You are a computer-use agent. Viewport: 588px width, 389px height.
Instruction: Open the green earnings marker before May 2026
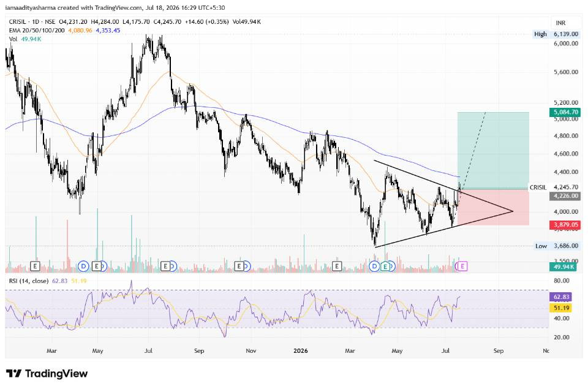click(x=385, y=266)
